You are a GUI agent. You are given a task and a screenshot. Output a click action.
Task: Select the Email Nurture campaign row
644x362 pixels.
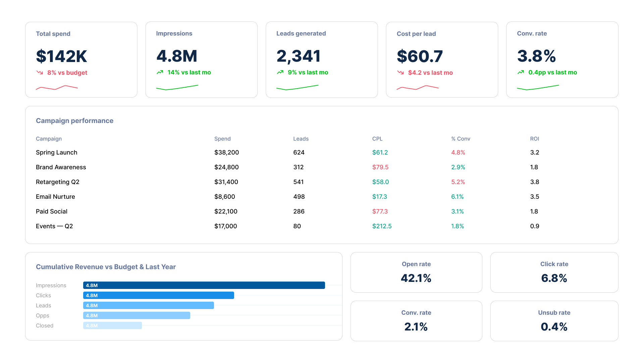322,197
